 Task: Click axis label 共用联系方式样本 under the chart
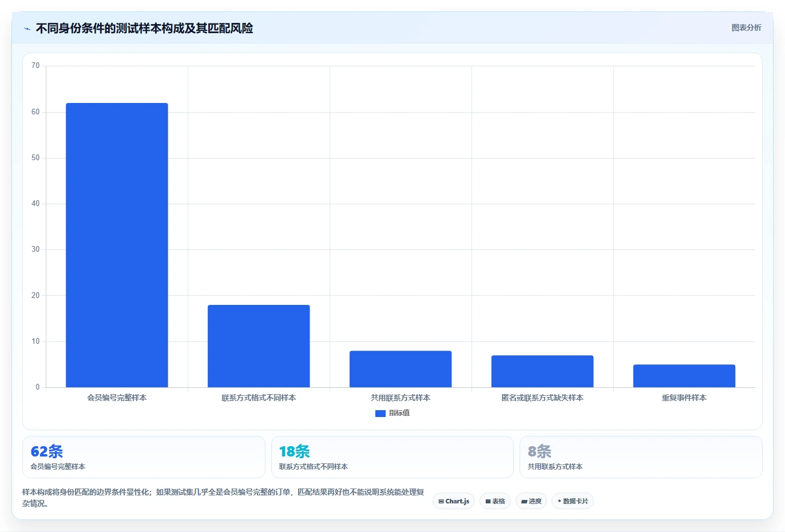[401, 398]
